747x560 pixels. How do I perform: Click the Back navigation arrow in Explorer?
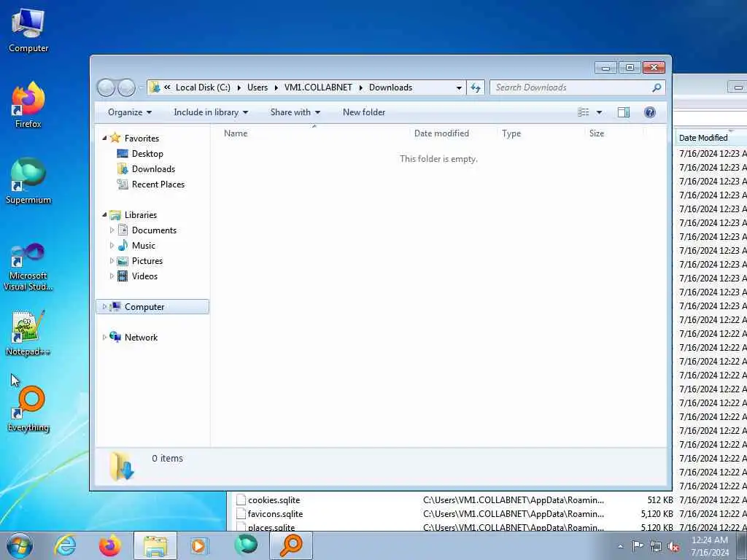point(106,87)
